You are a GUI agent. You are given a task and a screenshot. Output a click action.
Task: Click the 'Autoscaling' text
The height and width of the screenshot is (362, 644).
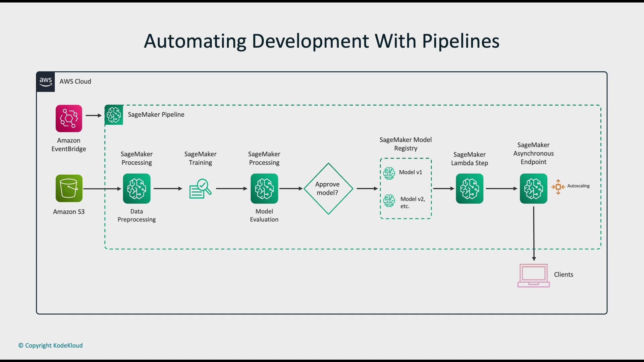coord(578,186)
